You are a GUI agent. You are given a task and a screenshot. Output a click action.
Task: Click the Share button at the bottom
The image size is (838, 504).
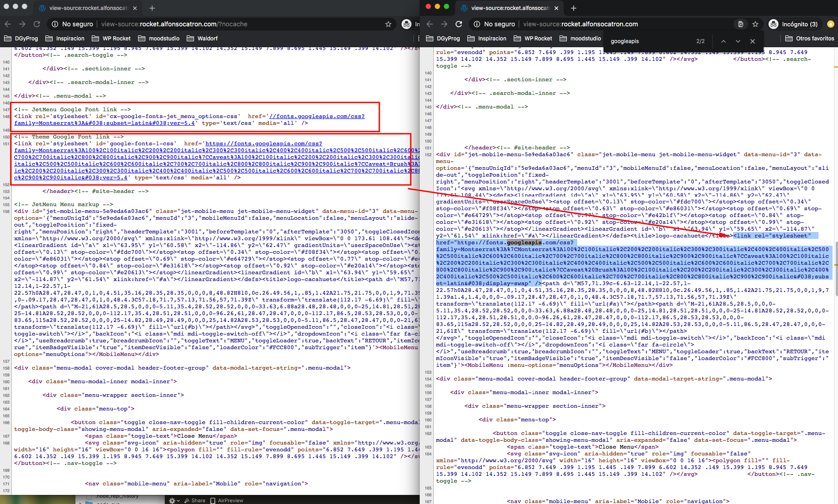[x=195, y=500]
